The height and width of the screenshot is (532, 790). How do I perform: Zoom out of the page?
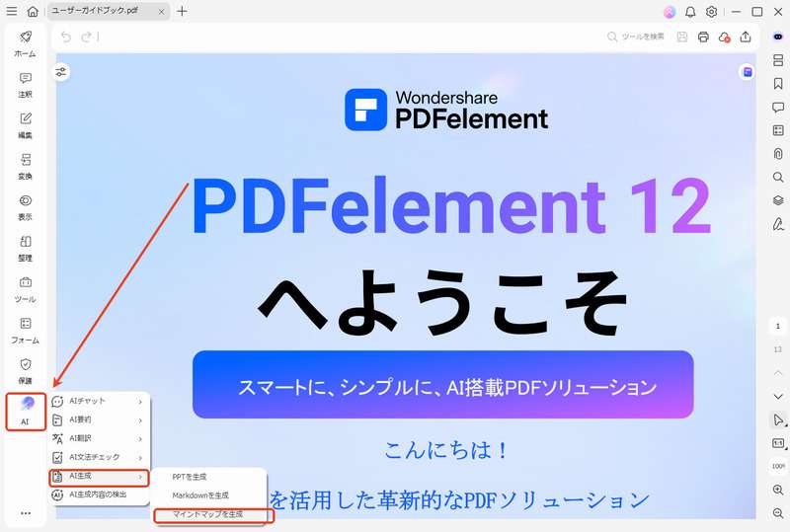(x=778, y=513)
